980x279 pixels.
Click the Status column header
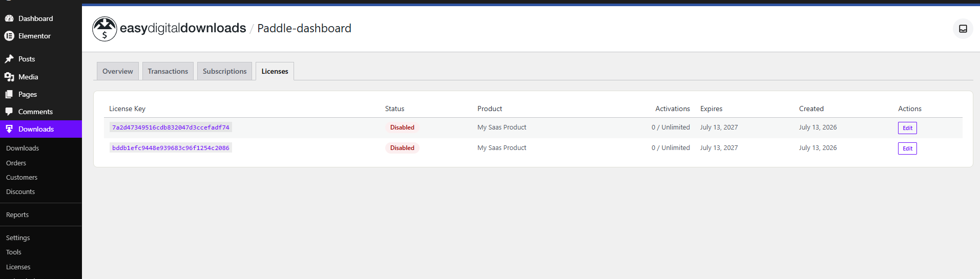[x=394, y=109]
